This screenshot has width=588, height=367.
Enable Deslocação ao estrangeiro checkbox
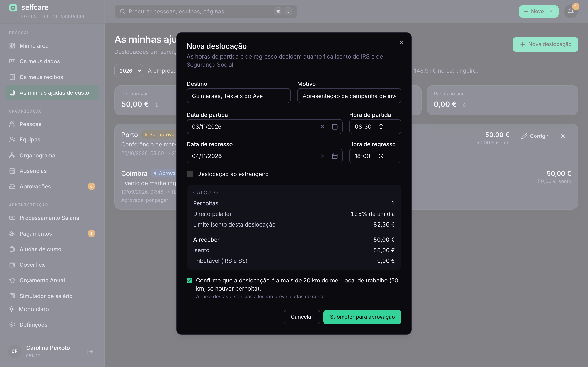click(190, 174)
